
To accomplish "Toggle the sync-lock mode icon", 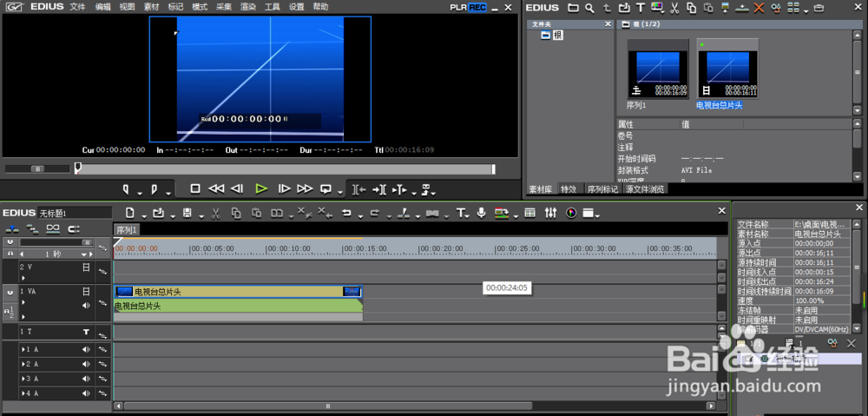I will tap(33, 228).
